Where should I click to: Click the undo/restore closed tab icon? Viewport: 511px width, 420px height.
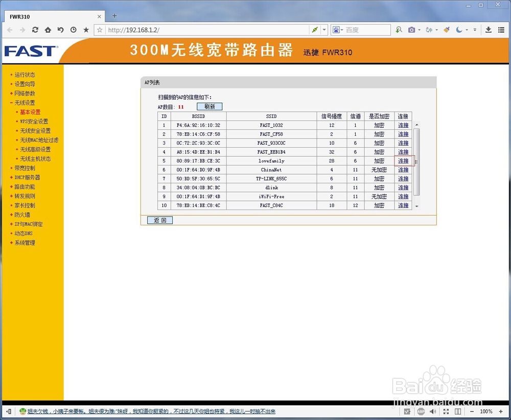[x=61, y=30]
